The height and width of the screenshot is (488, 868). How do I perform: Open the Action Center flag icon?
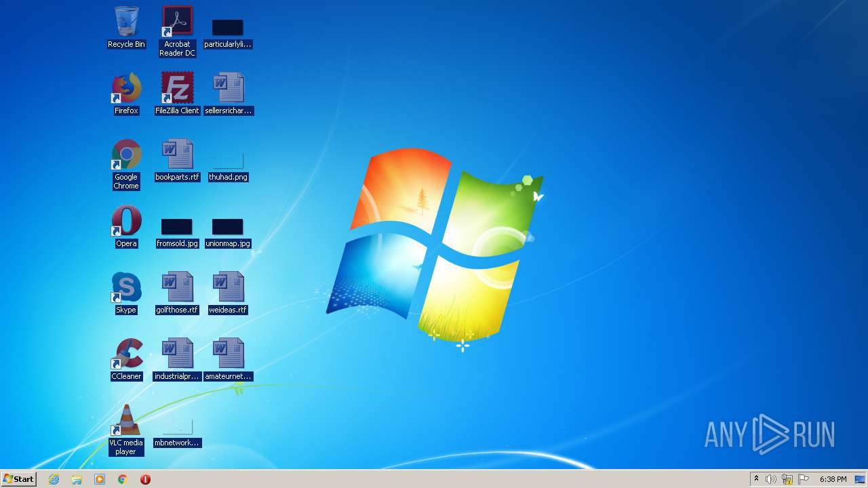point(804,479)
